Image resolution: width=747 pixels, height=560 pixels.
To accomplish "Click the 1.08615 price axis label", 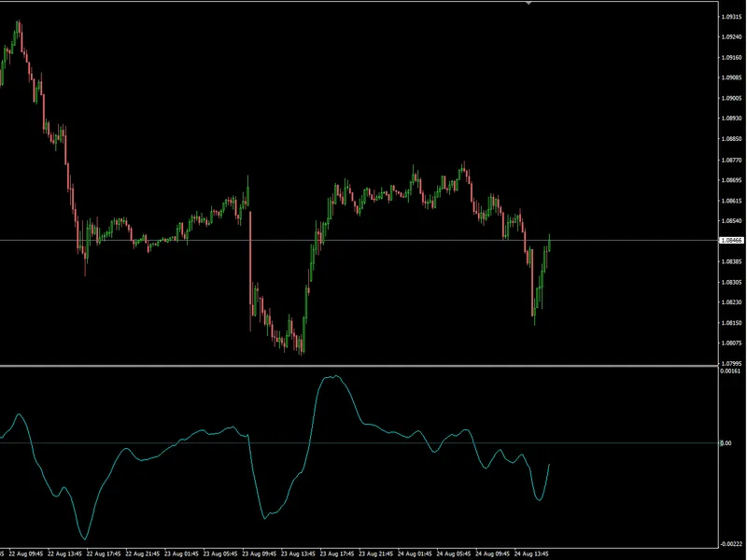I will pyautogui.click(x=731, y=201).
